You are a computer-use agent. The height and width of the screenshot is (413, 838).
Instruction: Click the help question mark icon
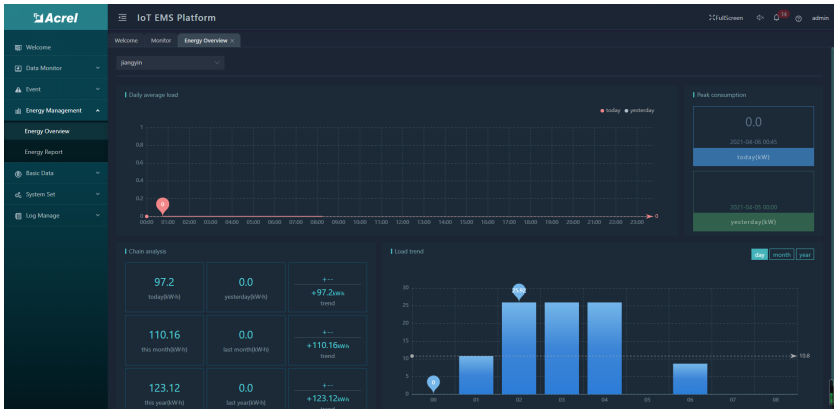pos(799,18)
